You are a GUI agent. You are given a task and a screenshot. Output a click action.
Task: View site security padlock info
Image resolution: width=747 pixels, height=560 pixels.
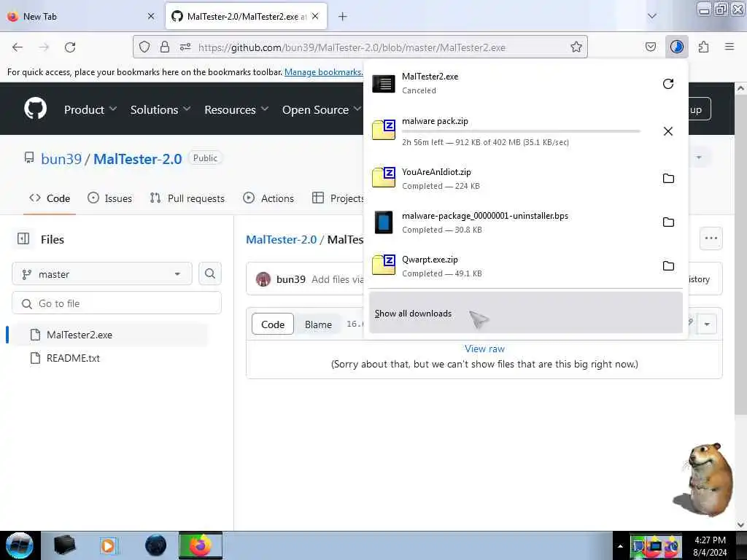coord(165,47)
